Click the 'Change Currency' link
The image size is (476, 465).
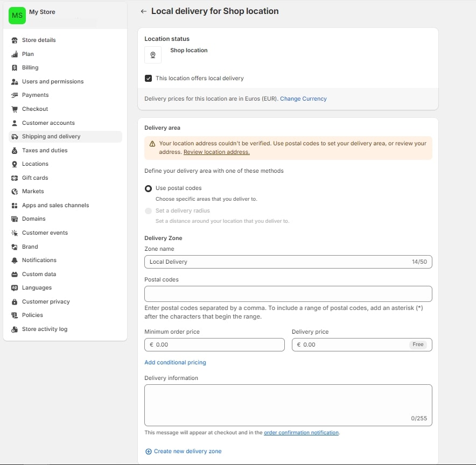[304, 98]
